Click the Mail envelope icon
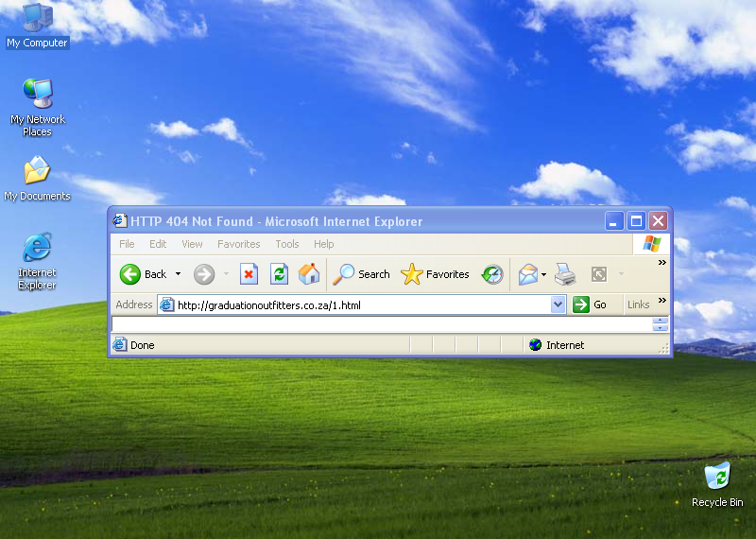This screenshot has width=756, height=539. pyautogui.click(x=528, y=274)
